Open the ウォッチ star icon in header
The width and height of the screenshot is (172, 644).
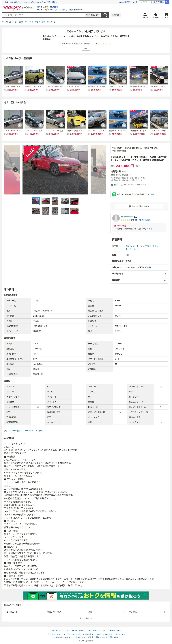click(156, 15)
